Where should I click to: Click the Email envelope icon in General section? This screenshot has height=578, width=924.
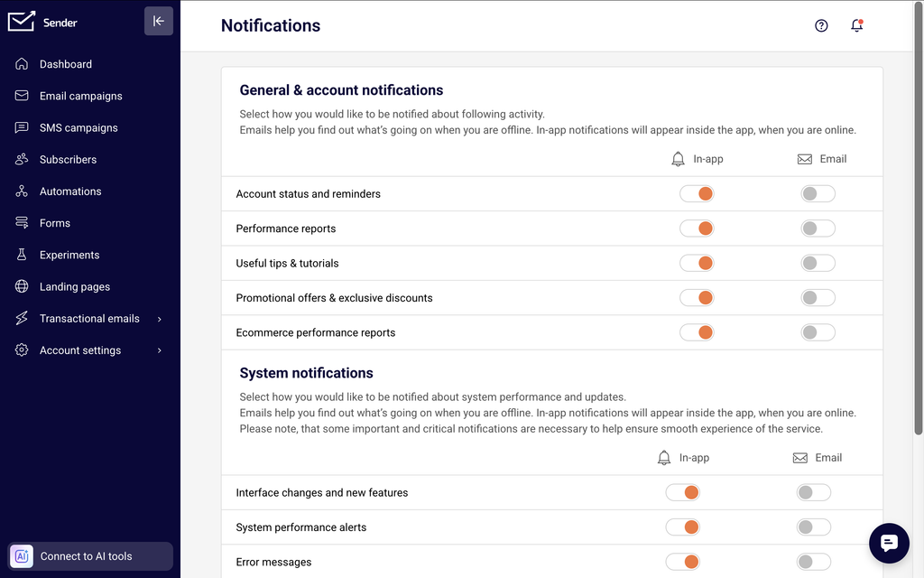click(x=804, y=159)
